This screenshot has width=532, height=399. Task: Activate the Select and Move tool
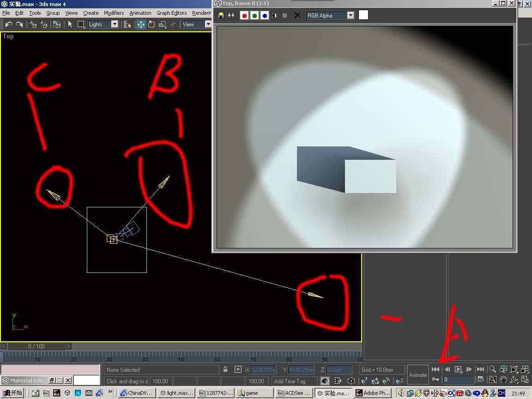coord(140,24)
